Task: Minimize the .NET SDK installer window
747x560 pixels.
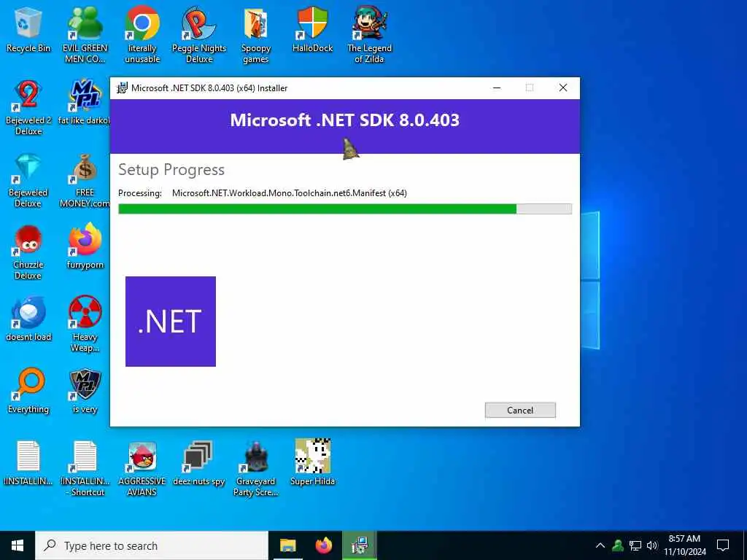Action: tap(496, 87)
